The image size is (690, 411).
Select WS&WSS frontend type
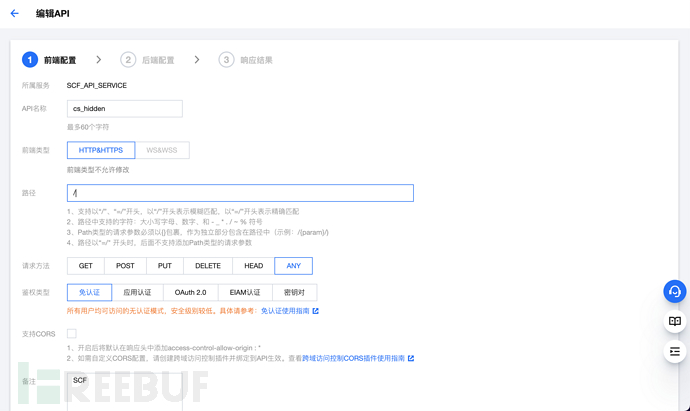coord(162,150)
